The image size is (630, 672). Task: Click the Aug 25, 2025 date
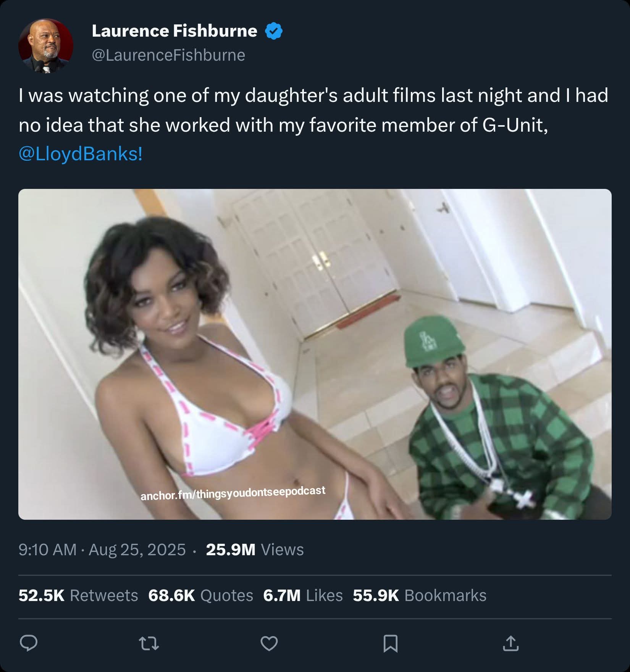click(x=137, y=550)
